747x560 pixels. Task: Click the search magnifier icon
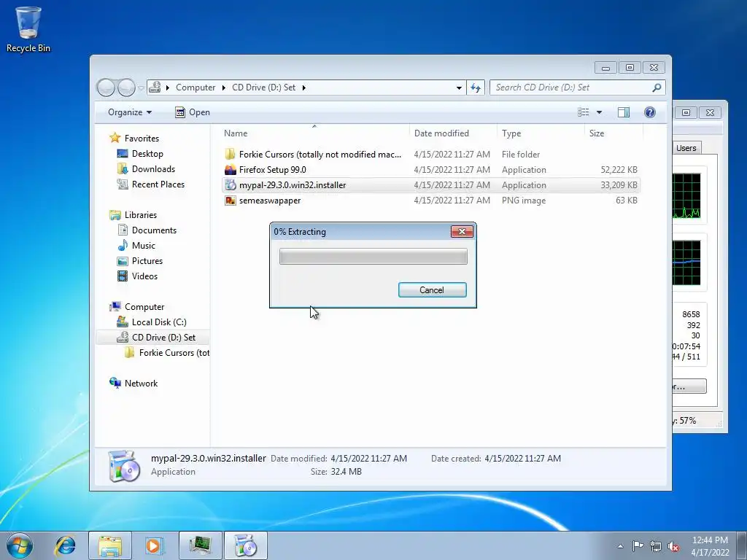pyautogui.click(x=657, y=87)
